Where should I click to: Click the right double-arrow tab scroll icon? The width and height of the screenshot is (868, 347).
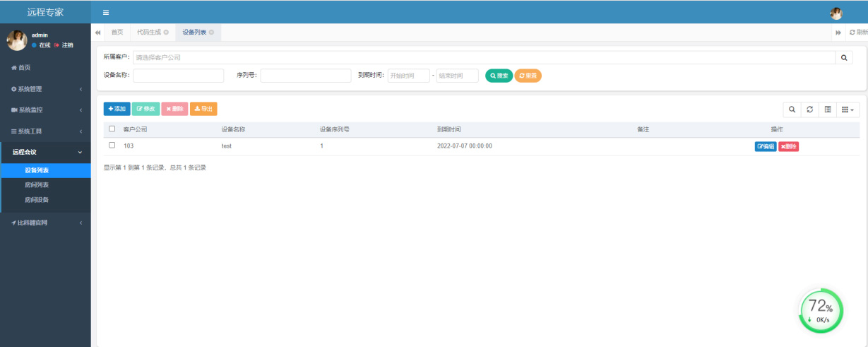(838, 33)
